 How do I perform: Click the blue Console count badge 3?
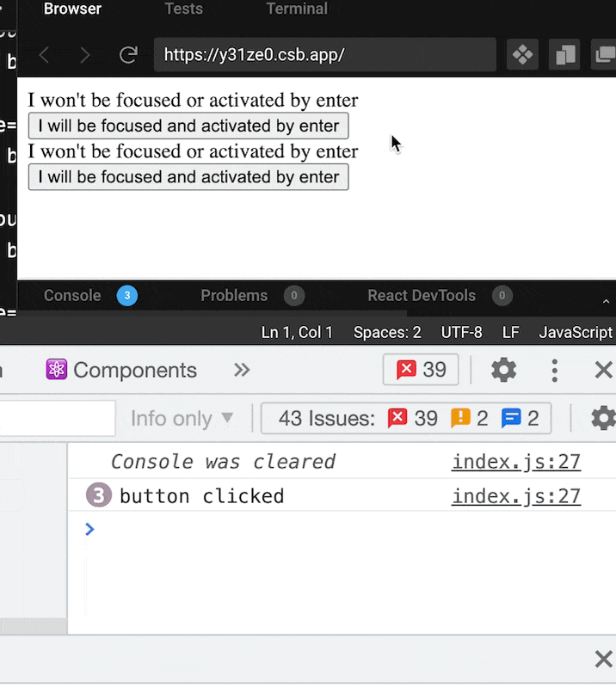tap(127, 296)
